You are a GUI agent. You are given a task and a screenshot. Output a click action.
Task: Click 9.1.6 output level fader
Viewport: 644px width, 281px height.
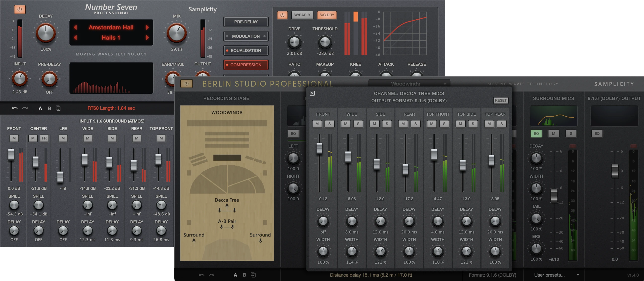point(615,171)
